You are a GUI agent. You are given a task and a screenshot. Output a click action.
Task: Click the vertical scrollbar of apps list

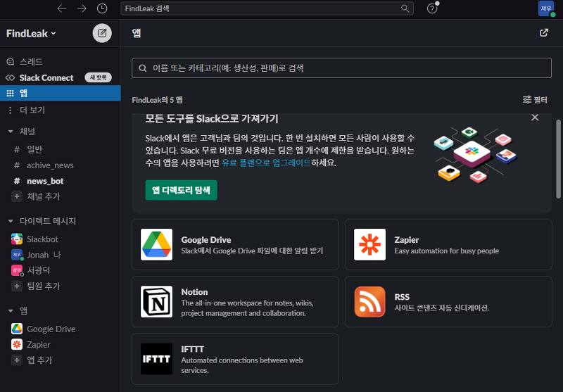click(558, 159)
